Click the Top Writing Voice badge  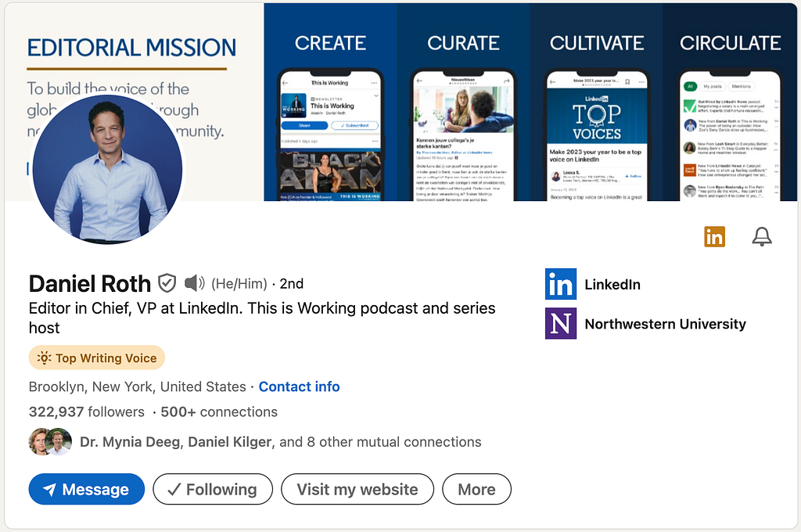click(97, 358)
